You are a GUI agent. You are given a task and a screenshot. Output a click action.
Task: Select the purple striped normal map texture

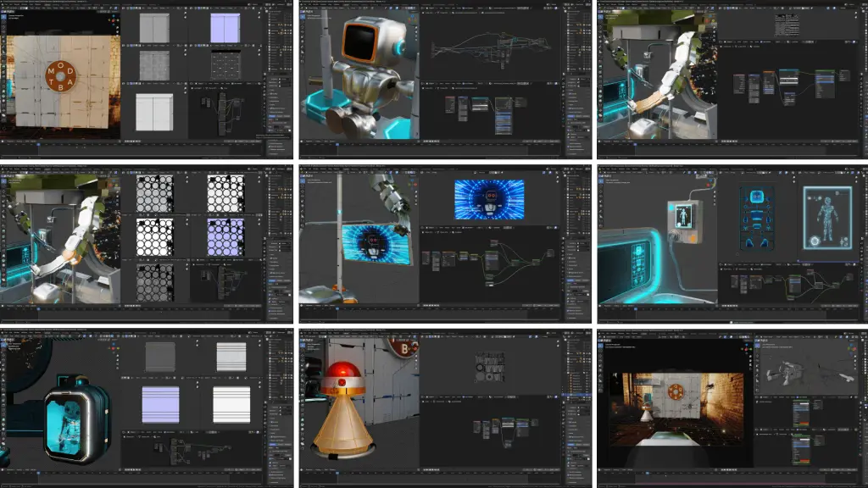click(x=160, y=404)
